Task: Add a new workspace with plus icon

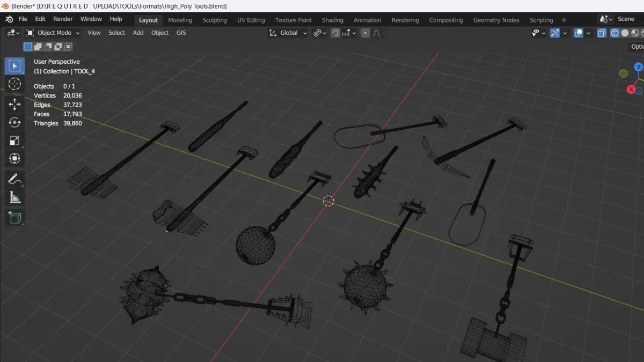Action: [x=563, y=20]
